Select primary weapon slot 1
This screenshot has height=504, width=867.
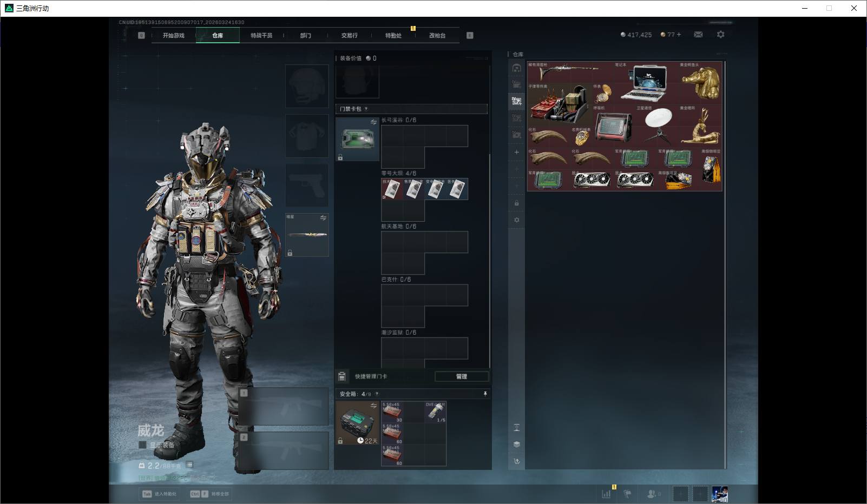click(x=284, y=406)
